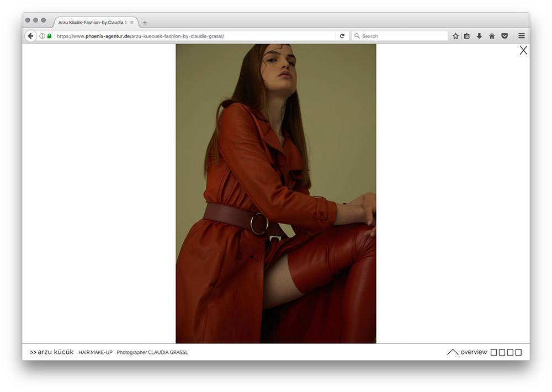Go to the browser home page icon
The width and height of the screenshot is (552, 392).
pos(492,36)
